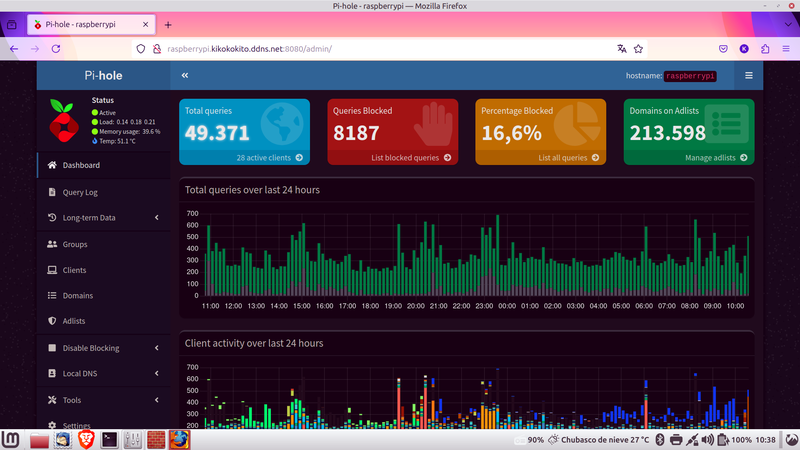Click the Queries Blocked 8187 value
The image size is (800, 450).
(356, 133)
